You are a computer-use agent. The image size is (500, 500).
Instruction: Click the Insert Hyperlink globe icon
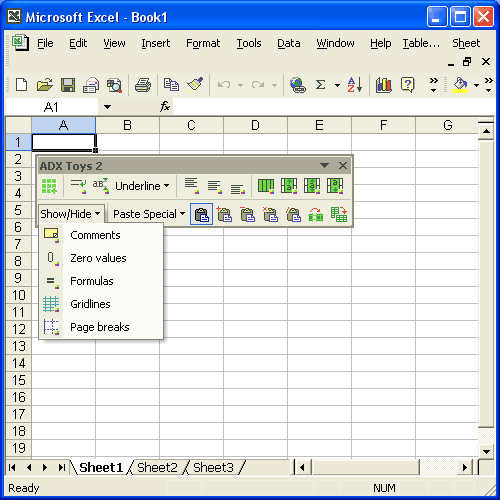[298, 85]
